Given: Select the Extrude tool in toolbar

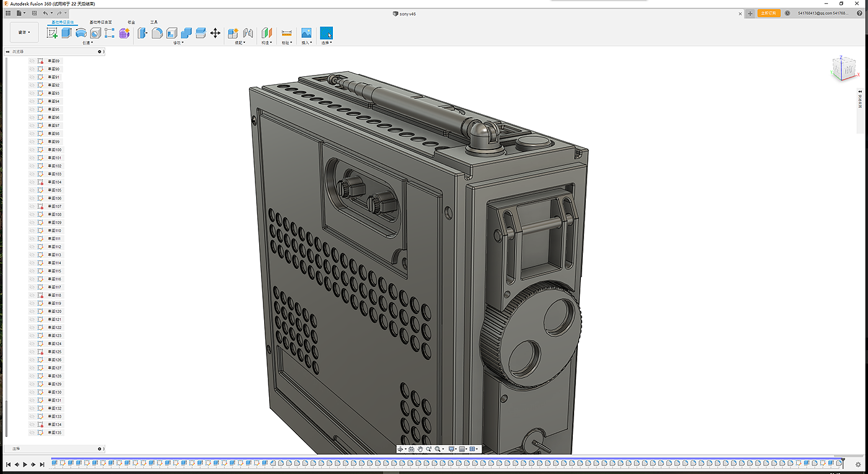Looking at the screenshot, I should pos(66,33).
